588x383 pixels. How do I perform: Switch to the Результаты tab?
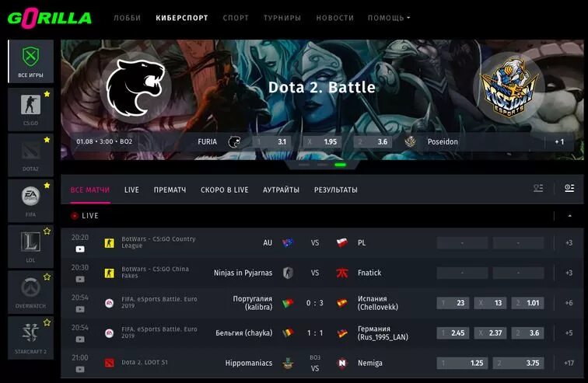tap(336, 190)
